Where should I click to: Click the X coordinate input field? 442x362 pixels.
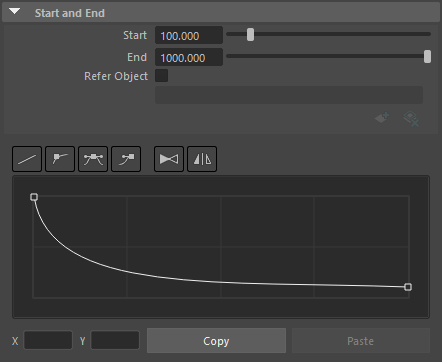coord(48,340)
